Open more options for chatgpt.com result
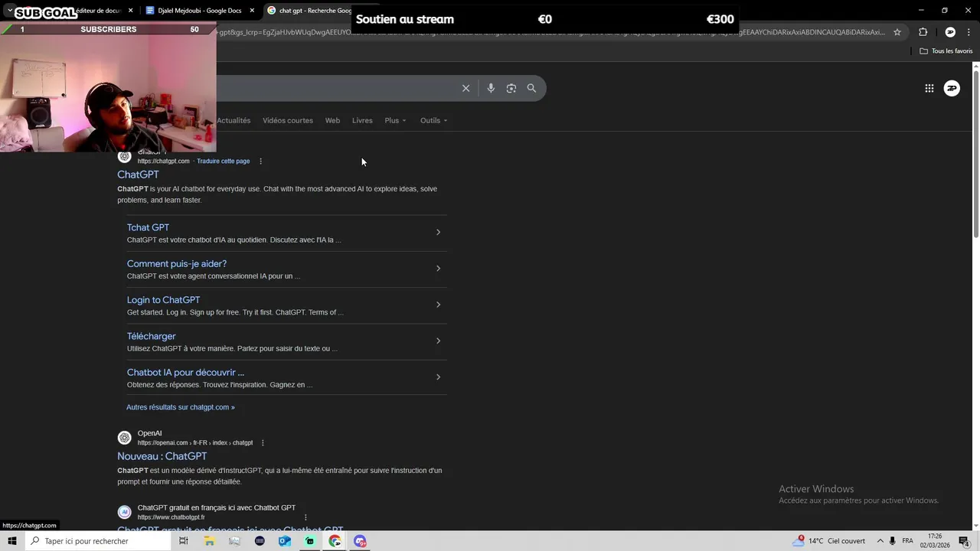The image size is (980, 551). [260, 161]
